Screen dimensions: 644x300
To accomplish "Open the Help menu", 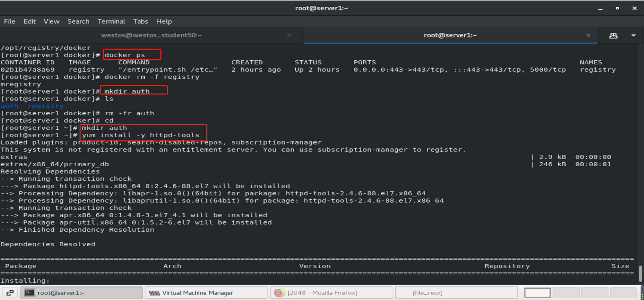I will pos(164,21).
